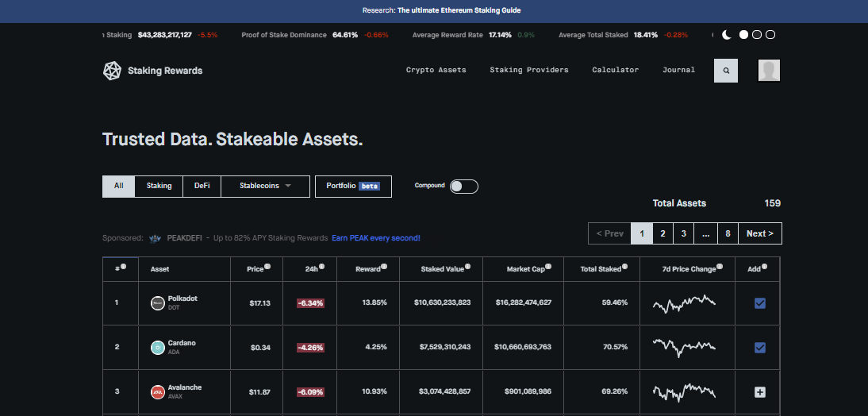Image resolution: width=868 pixels, height=416 pixels.
Task: Select the black hollow theme circle
Action: 770,35
